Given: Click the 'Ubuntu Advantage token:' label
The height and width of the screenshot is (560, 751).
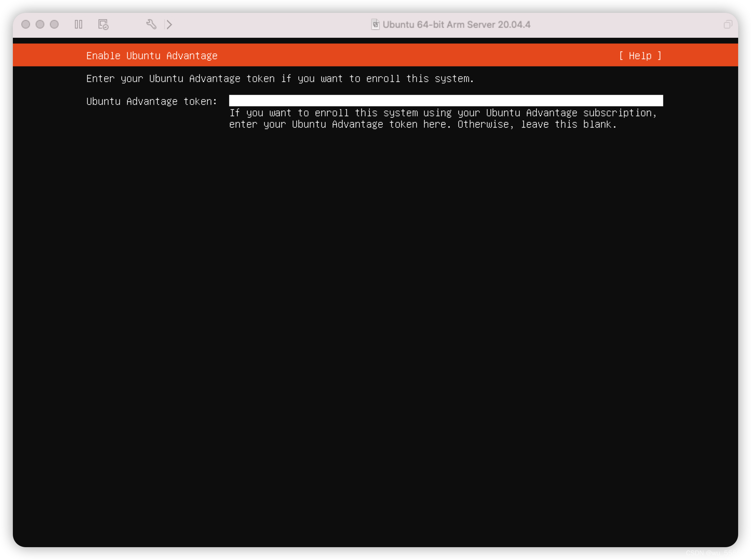Looking at the screenshot, I should (x=152, y=101).
